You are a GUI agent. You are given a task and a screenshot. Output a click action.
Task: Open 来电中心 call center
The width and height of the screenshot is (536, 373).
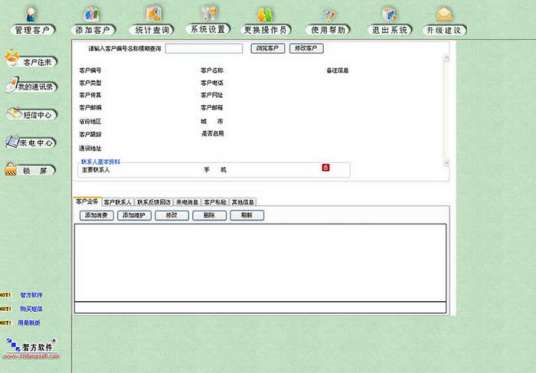point(31,142)
